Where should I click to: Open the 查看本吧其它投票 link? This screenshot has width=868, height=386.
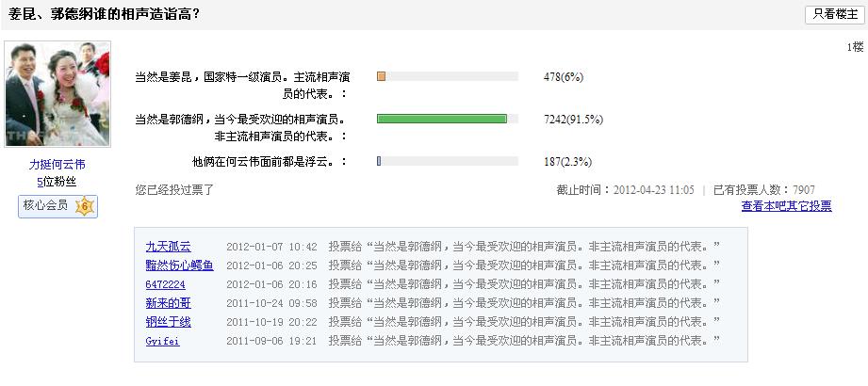pyautogui.click(x=786, y=206)
